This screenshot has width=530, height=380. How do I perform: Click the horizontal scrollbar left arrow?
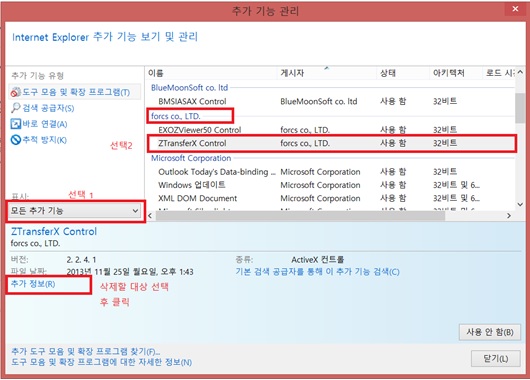point(150,216)
